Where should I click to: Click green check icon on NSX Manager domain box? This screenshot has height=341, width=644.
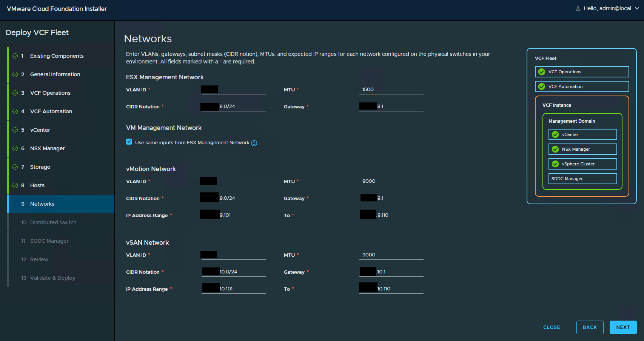[x=555, y=149]
